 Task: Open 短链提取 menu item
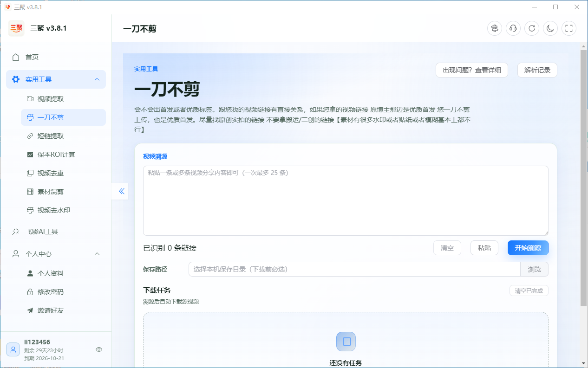[63, 136]
